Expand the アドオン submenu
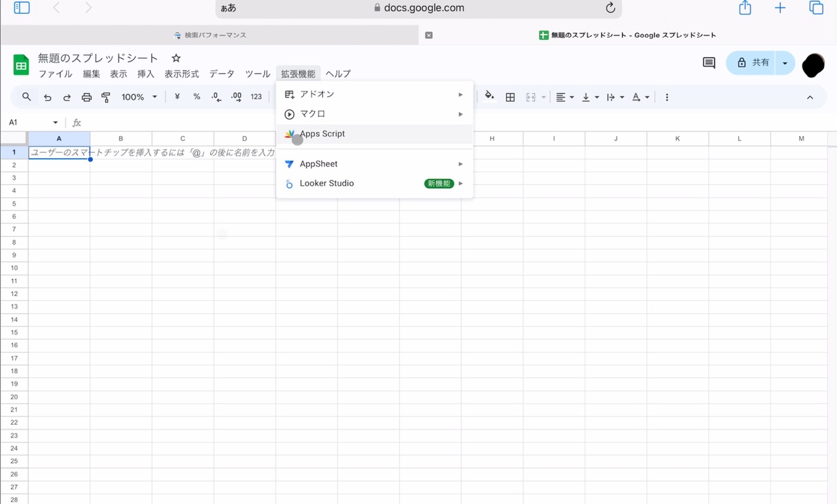Image resolution: width=837 pixels, height=504 pixels. [375, 94]
